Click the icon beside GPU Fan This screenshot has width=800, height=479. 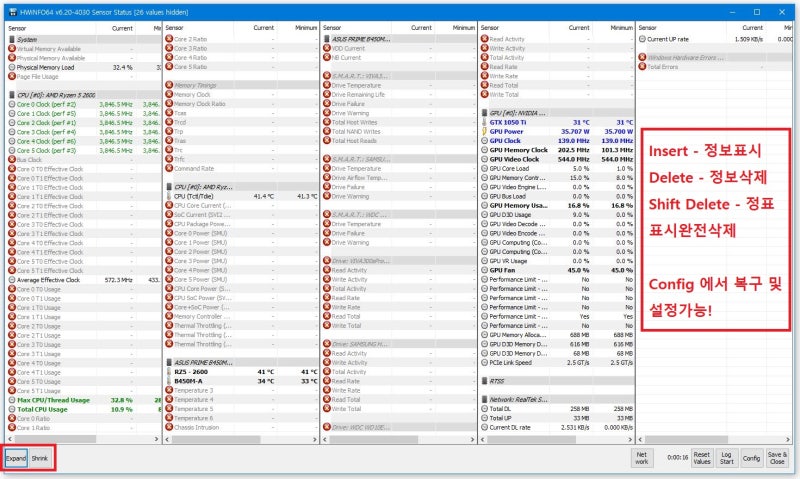[x=484, y=270]
